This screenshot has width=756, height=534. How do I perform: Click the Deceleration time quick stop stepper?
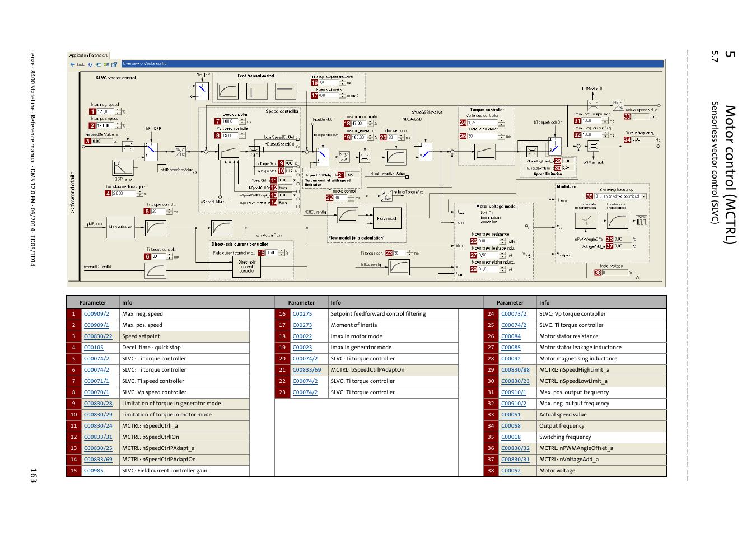point(140,194)
